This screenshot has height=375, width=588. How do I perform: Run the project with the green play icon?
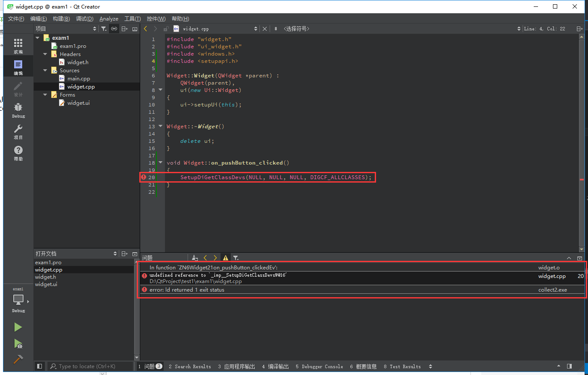pyautogui.click(x=18, y=327)
